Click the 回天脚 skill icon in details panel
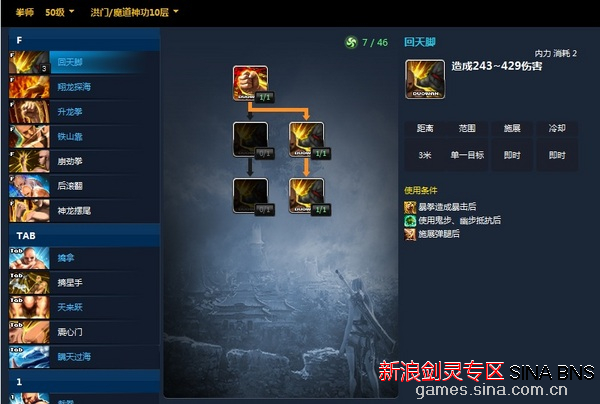The height and width of the screenshot is (404, 600). [x=425, y=79]
